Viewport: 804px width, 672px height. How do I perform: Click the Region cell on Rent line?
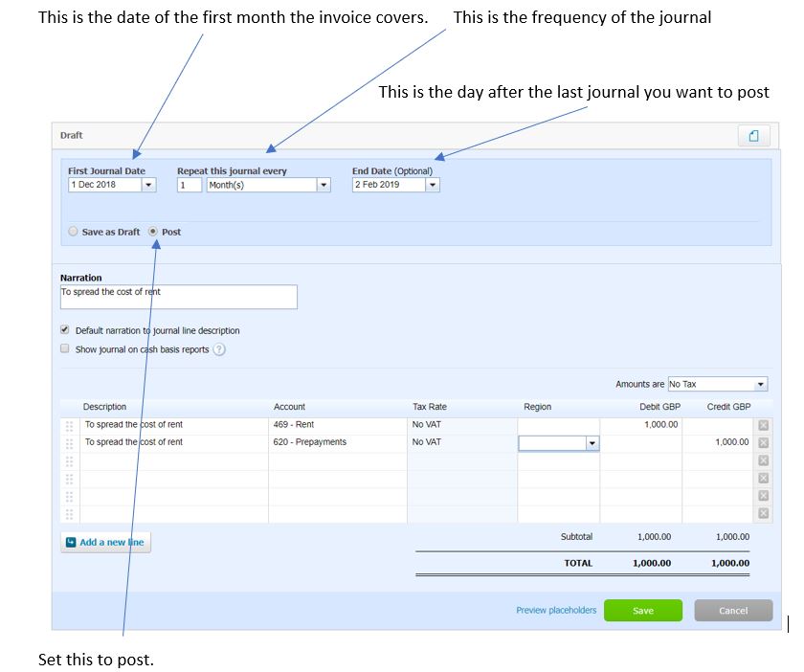click(x=558, y=425)
